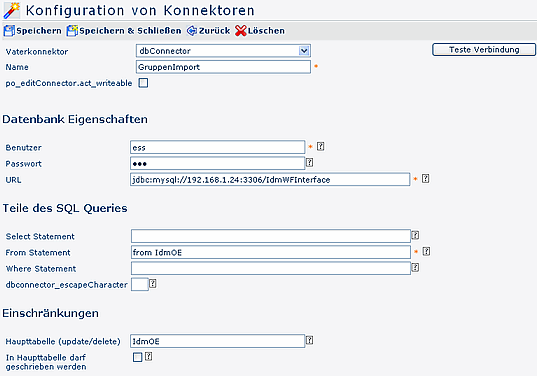The image size is (537, 376).
Task: Focus the JDBC URL input field
Action: (270, 179)
